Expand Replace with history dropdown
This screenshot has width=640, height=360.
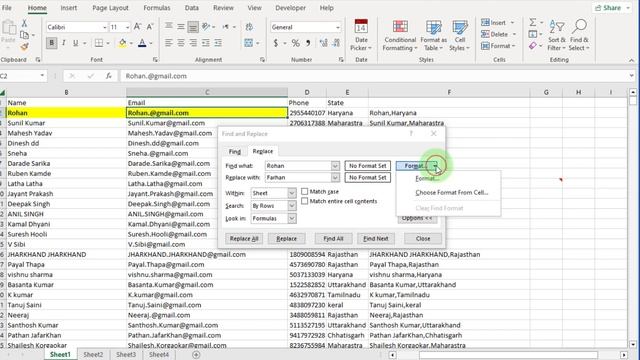tap(335, 178)
